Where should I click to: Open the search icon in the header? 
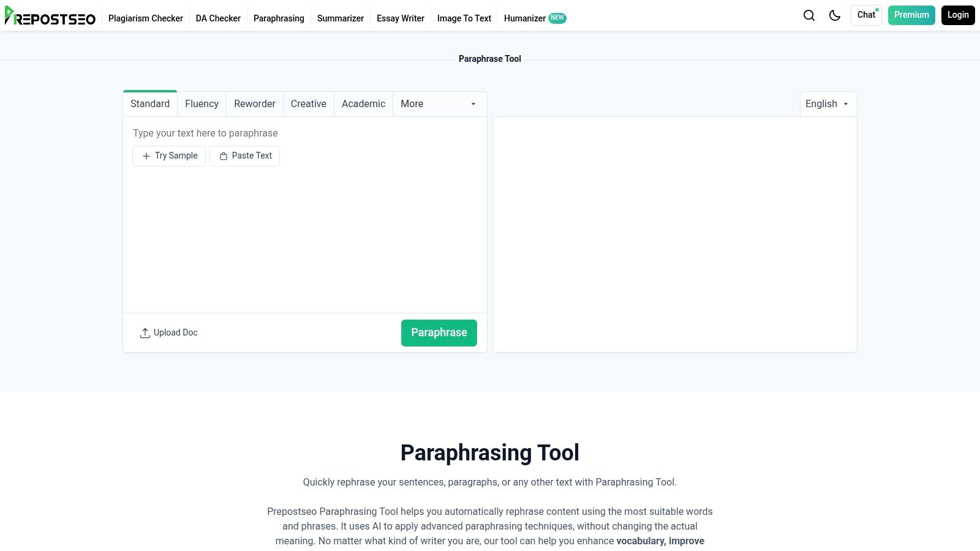(809, 15)
